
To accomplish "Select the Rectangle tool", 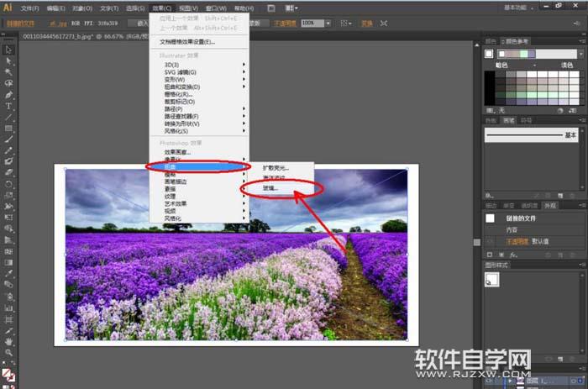I will 8,129.
